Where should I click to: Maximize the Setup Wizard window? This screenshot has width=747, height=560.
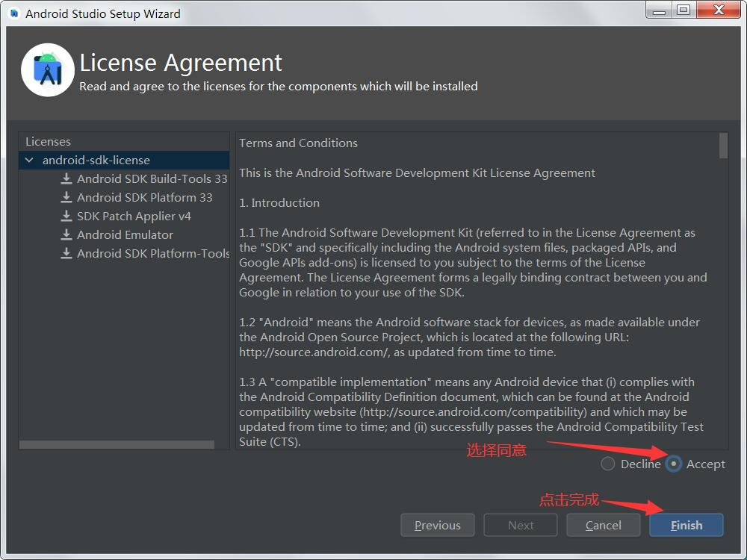[x=684, y=10]
